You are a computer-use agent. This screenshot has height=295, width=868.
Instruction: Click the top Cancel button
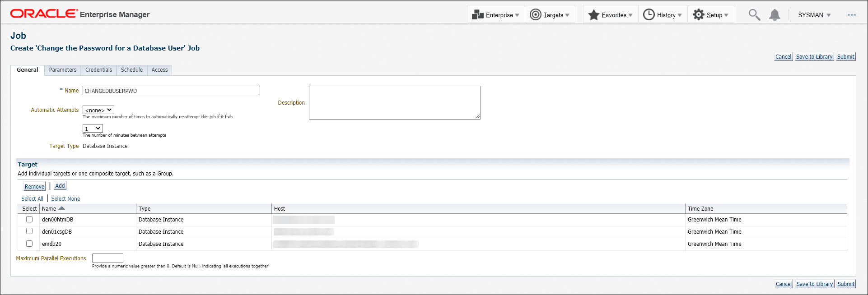coord(784,57)
